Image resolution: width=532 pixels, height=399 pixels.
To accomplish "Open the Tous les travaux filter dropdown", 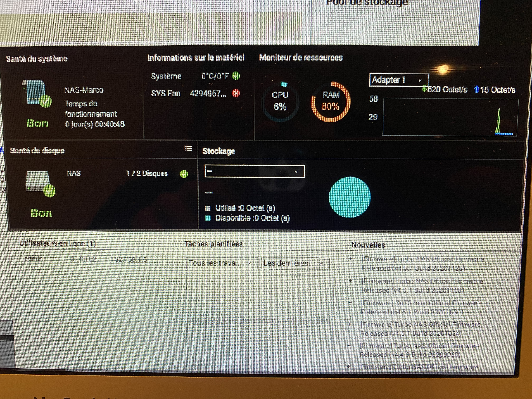I will 222,263.
